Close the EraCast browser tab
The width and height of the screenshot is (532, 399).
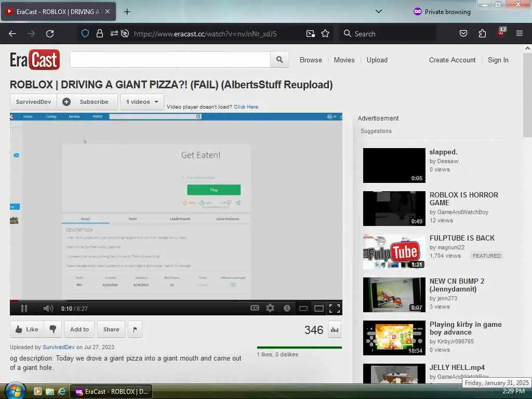tap(107, 11)
